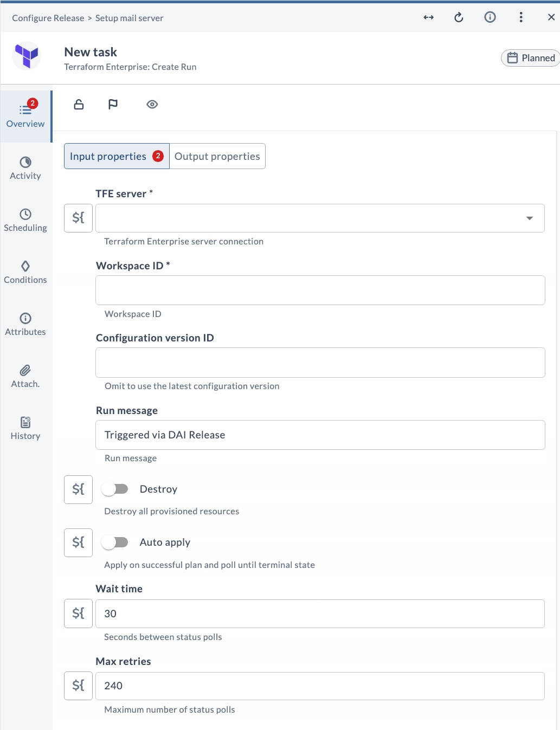Click the flag icon in task toolbar
560x730 pixels.
[113, 105]
